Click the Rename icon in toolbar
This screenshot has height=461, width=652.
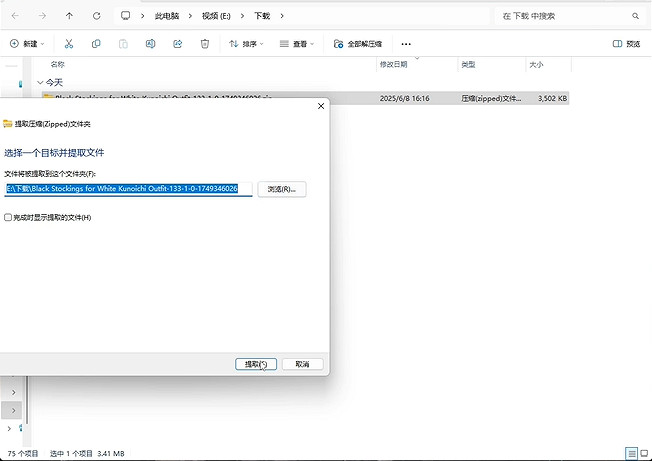150,44
